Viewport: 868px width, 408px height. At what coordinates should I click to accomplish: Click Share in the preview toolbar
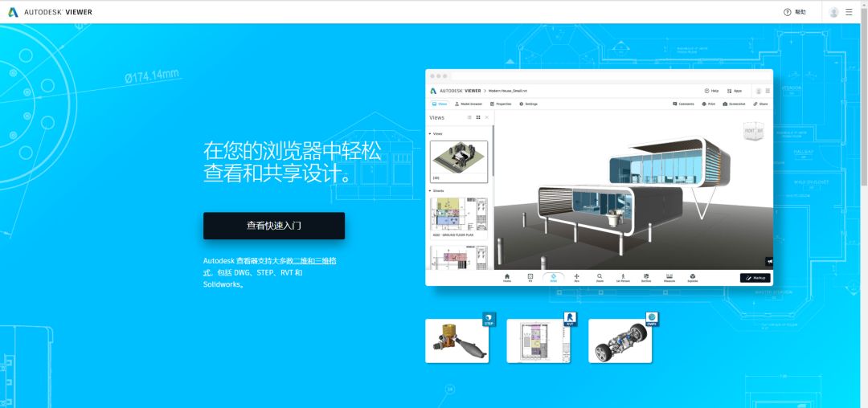(760, 104)
